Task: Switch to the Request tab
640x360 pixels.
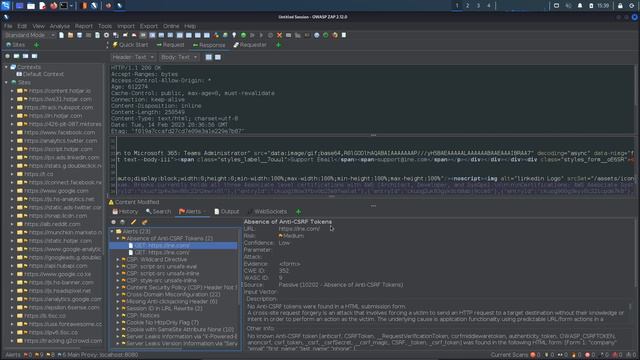Action: click(170, 45)
